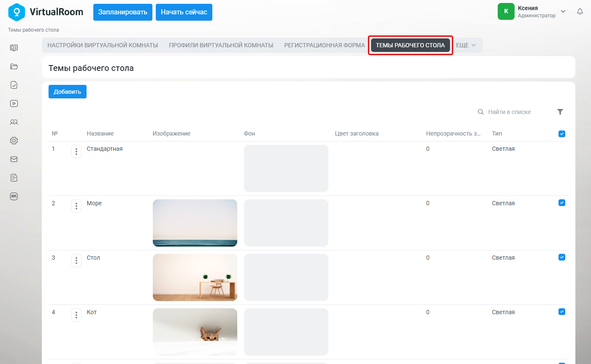
Task: Open the webinar screen icon in sidebar
Action: pos(14,48)
